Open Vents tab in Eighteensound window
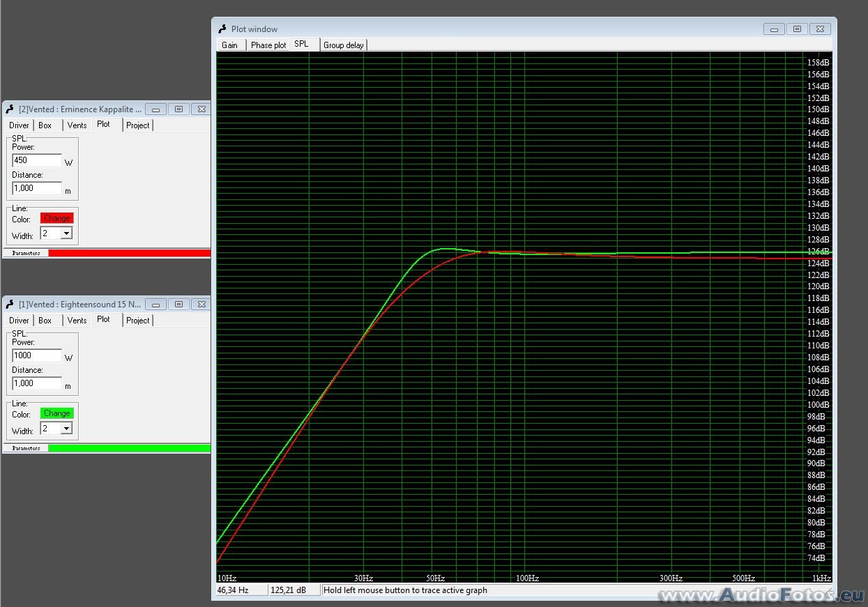868x607 pixels. click(x=77, y=321)
